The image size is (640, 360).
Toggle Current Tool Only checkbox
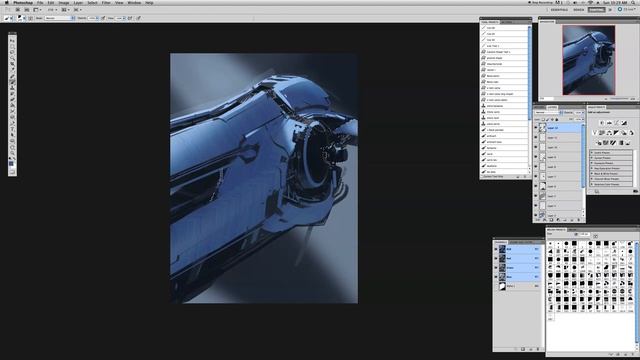point(483,177)
